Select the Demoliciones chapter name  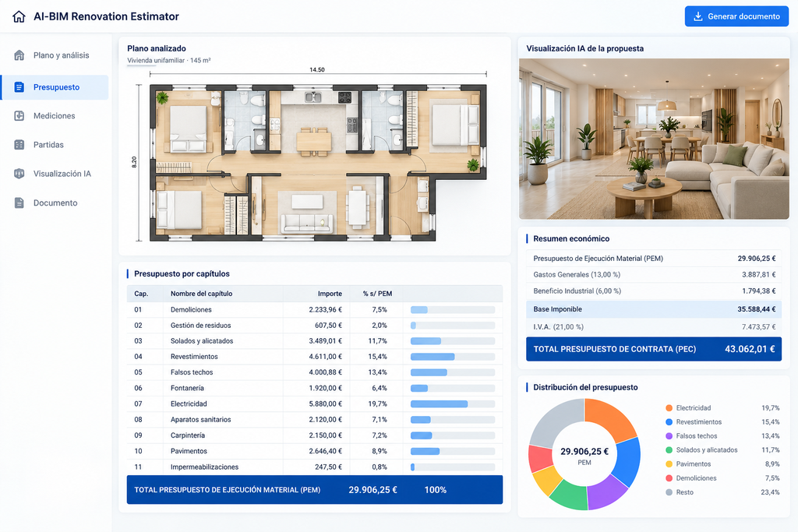pos(191,309)
